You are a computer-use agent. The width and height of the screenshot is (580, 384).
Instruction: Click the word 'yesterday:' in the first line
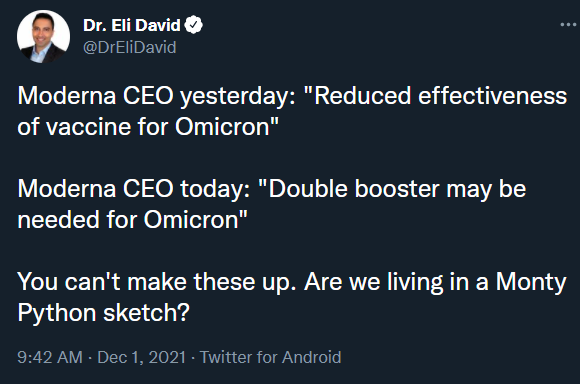pyautogui.click(x=238, y=96)
